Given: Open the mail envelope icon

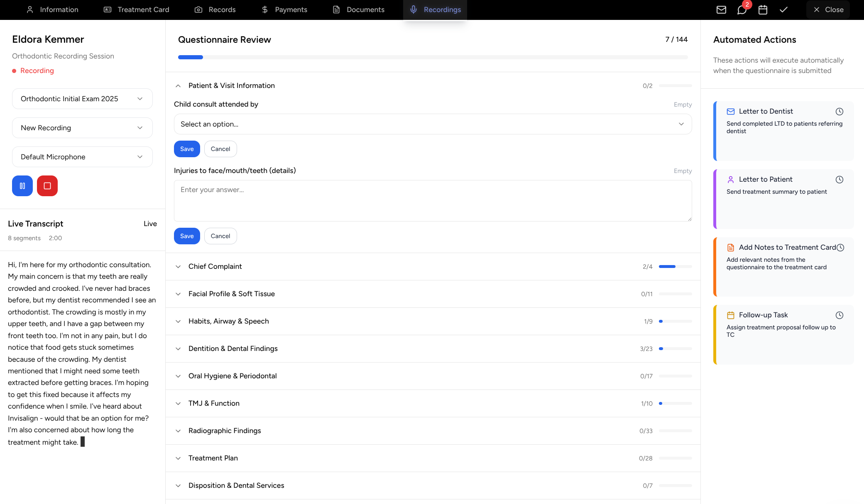Looking at the screenshot, I should [x=721, y=10].
